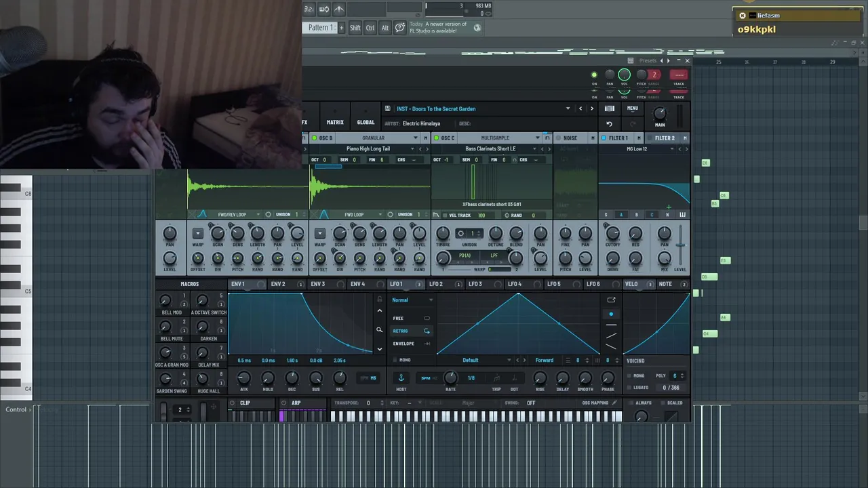Click the lock icon beside ENV 1
The image size is (868, 488).
coord(379,299)
